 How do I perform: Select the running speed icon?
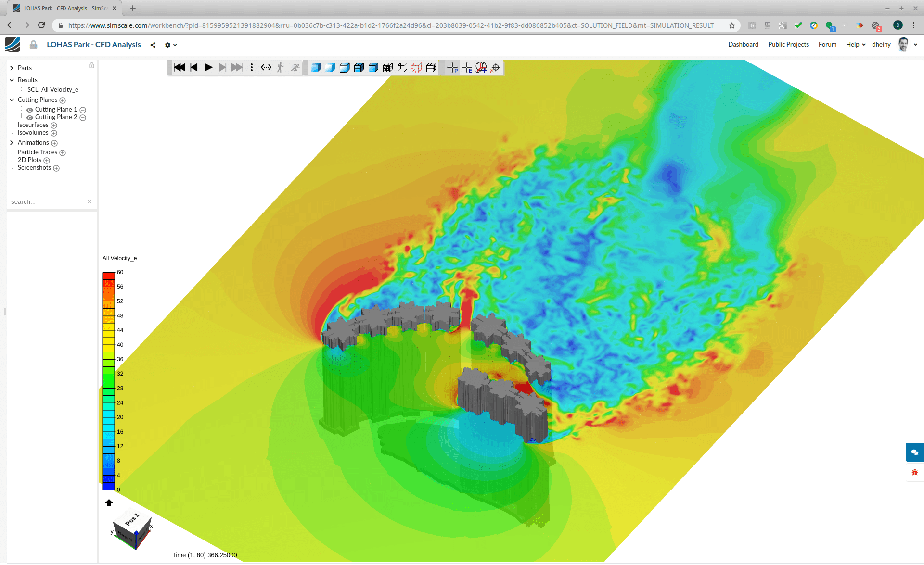pyautogui.click(x=295, y=67)
